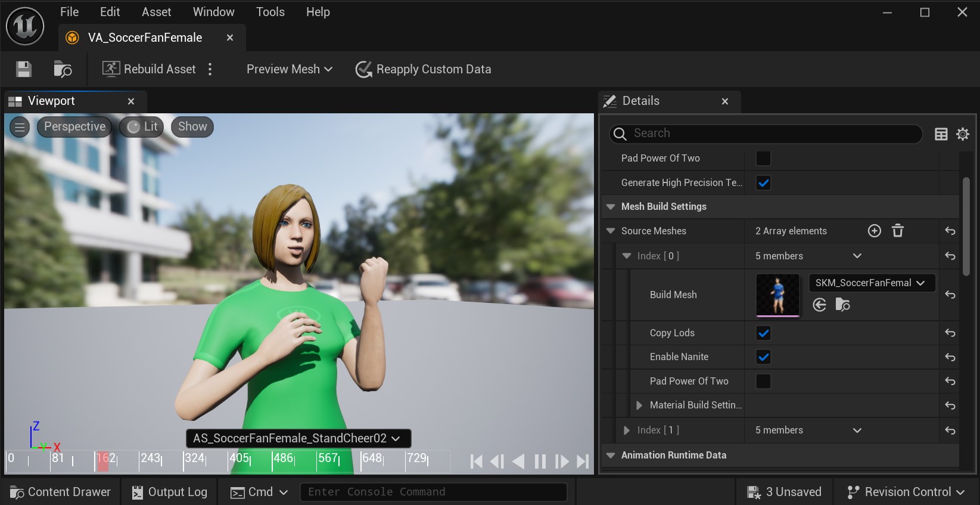Image resolution: width=980 pixels, height=505 pixels.
Task: Expand Index [1] element
Action: point(627,430)
